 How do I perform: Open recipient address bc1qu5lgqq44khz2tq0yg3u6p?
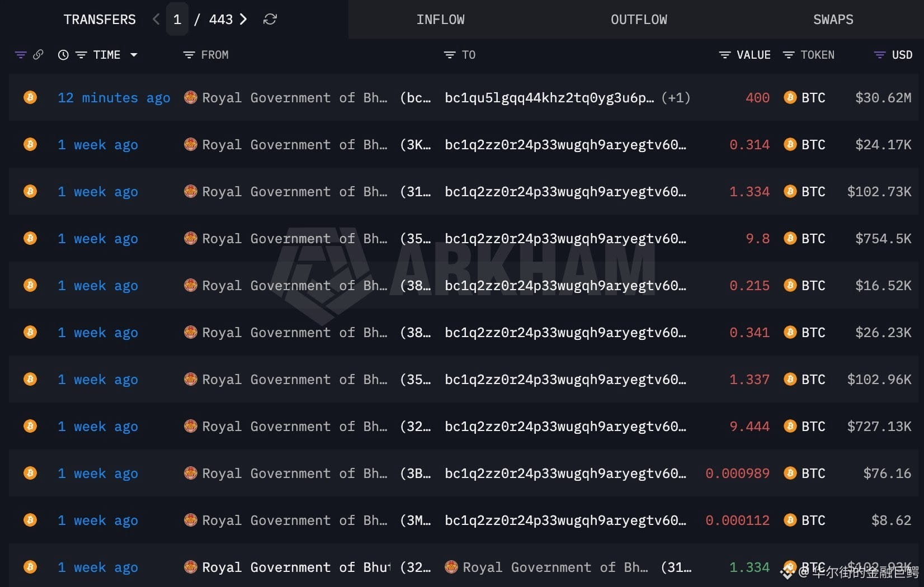549,98
